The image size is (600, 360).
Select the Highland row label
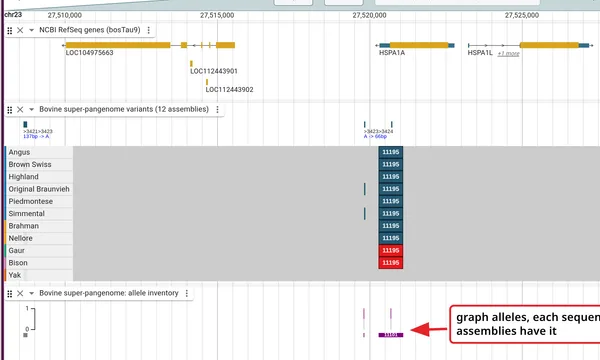[23, 177]
